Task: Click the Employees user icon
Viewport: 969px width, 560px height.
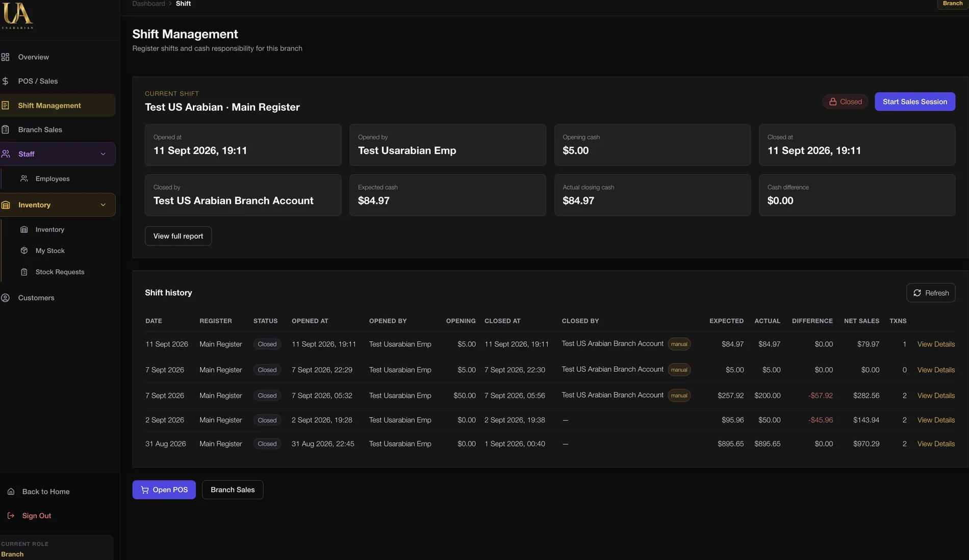Action: 24,179
